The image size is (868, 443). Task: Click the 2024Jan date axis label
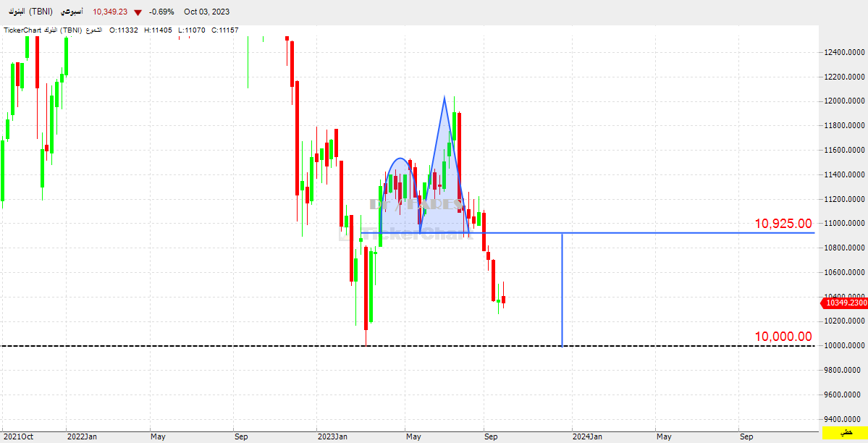coord(587,437)
